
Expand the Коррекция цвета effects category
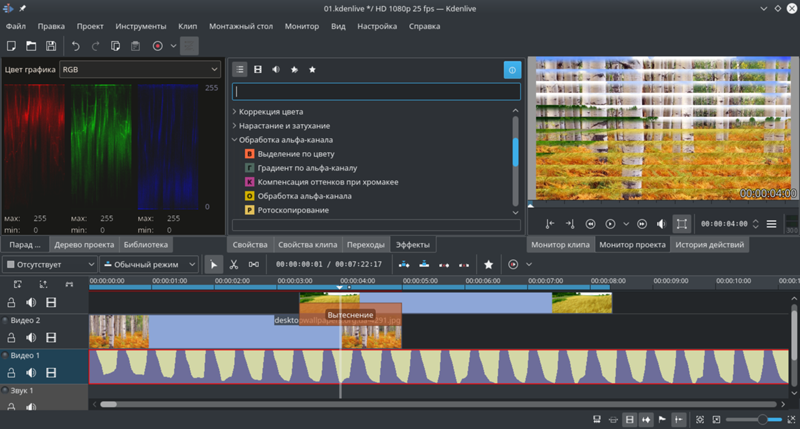[x=236, y=112]
